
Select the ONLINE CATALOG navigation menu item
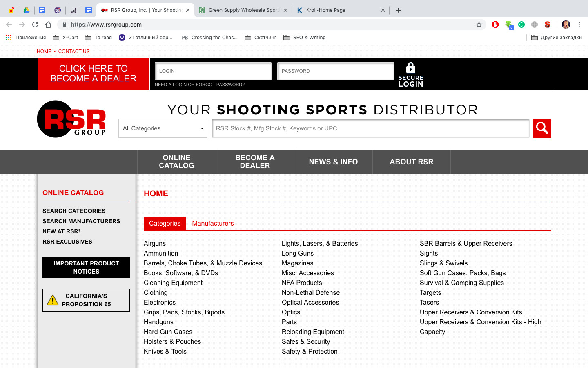click(176, 162)
